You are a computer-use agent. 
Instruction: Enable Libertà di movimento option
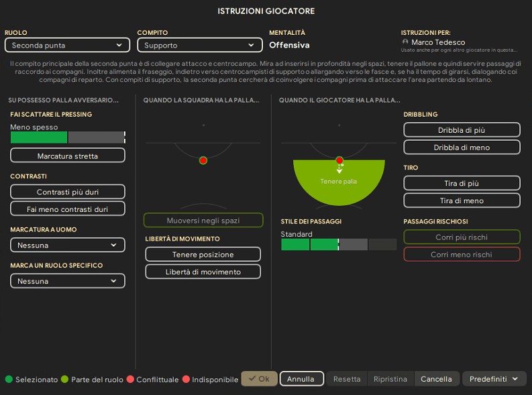[203, 272]
